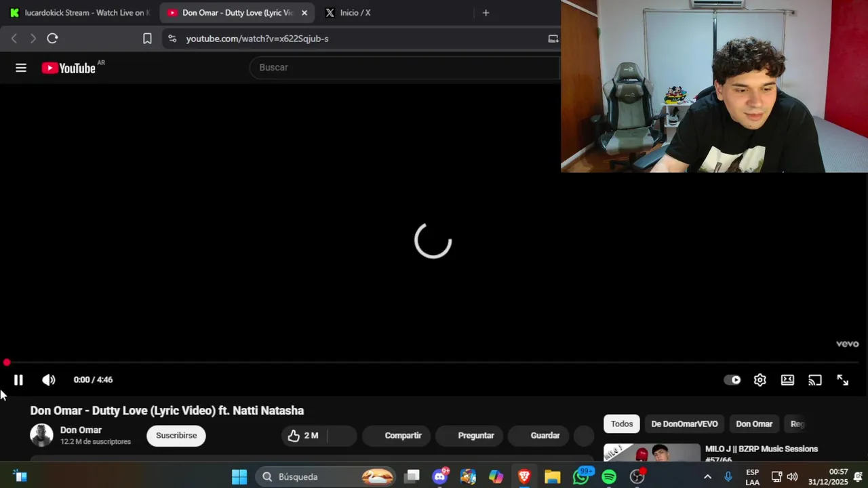This screenshot has width=868, height=488.
Task: Open the YouTube hamburger guide menu
Action: click(21, 68)
